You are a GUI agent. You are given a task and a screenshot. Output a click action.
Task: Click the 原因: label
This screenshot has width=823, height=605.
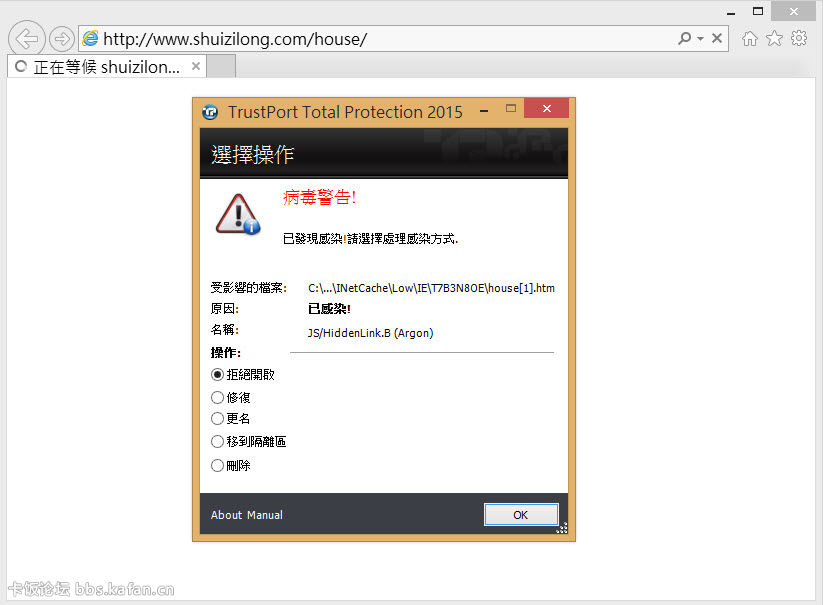225,309
